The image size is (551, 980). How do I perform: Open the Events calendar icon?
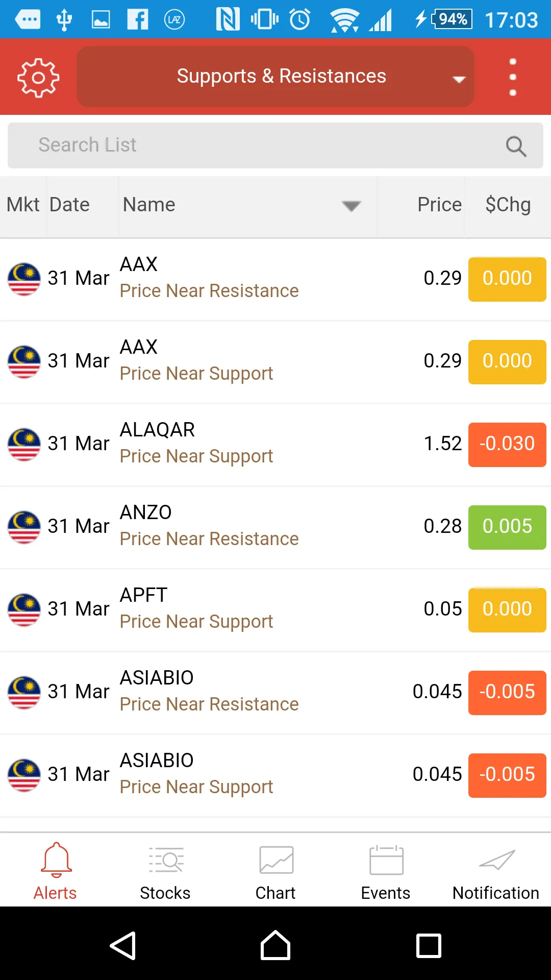point(386,871)
